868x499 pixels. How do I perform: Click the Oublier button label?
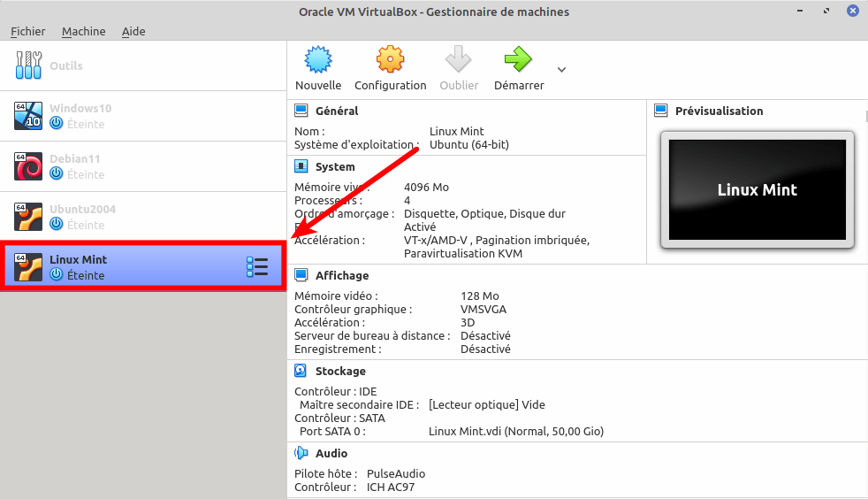coord(459,85)
